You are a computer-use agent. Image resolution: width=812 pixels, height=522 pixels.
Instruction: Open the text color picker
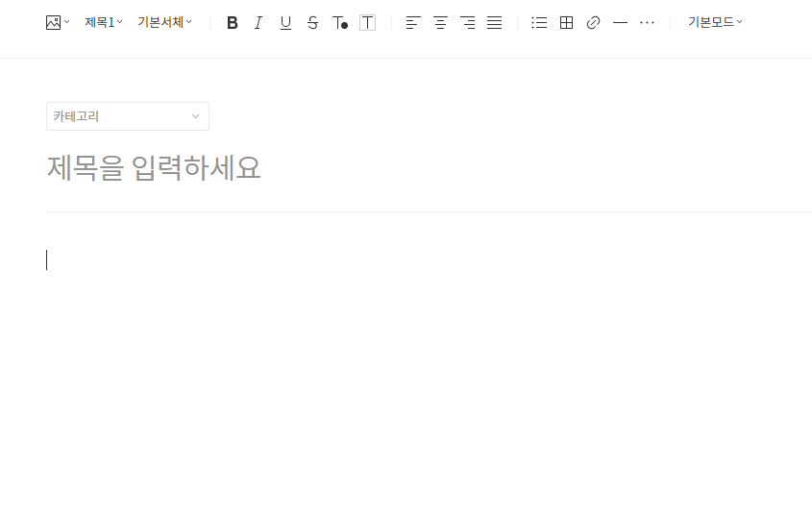pyautogui.click(x=340, y=23)
